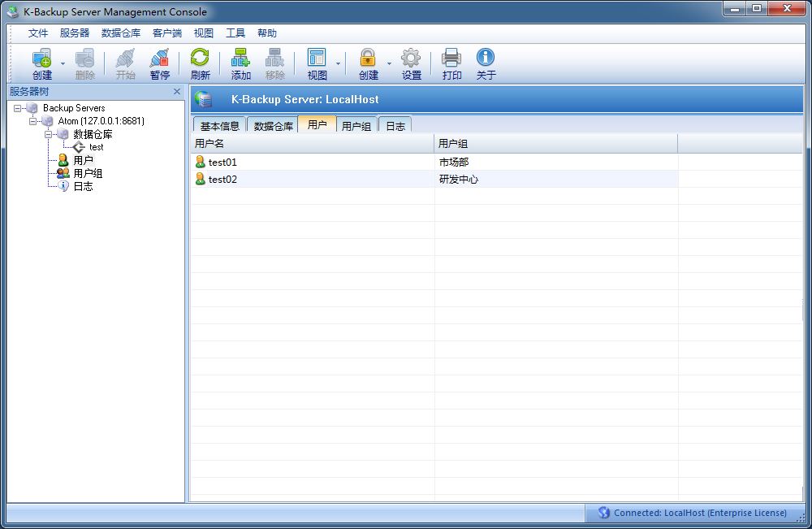Click the connection status globe icon
This screenshot has height=529, width=812.
604,513
